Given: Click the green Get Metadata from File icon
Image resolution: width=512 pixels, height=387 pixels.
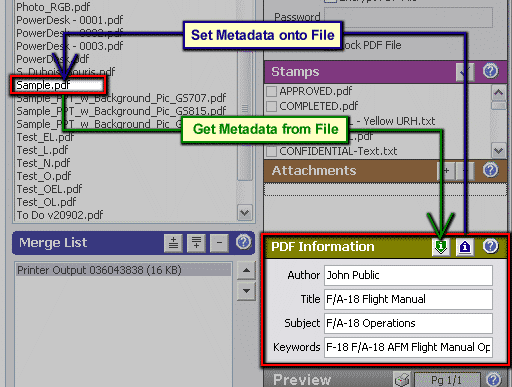Looking at the screenshot, I should coord(441,247).
